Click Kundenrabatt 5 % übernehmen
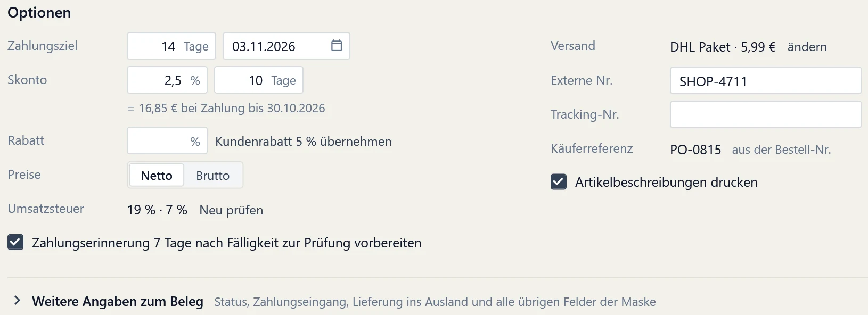Image resolution: width=868 pixels, height=315 pixels. point(304,142)
